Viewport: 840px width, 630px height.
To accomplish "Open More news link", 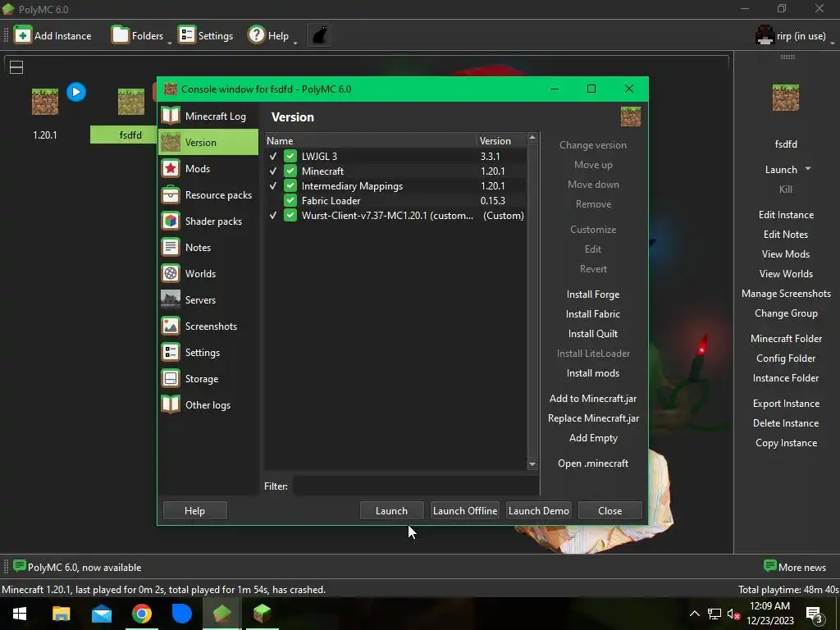I will [795, 567].
